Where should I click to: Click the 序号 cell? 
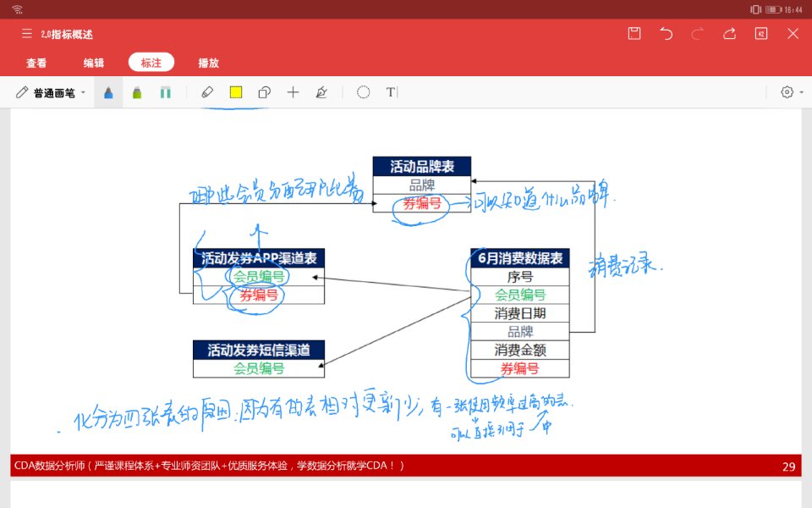[x=520, y=277]
